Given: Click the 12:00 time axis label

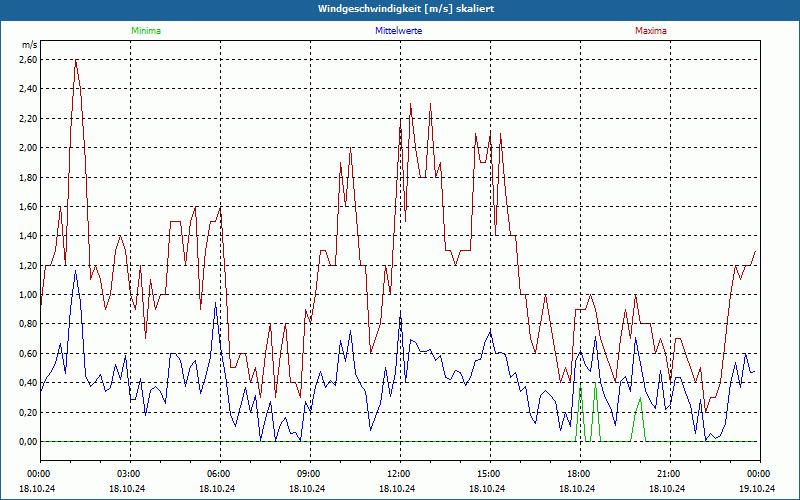Looking at the screenshot, I should tap(400, 474).
